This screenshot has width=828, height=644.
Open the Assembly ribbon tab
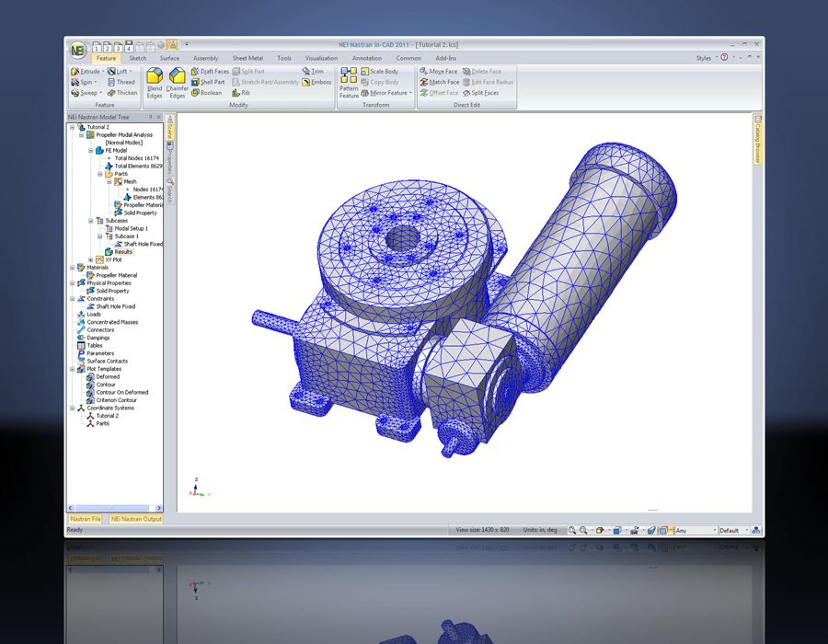point(205,58)
